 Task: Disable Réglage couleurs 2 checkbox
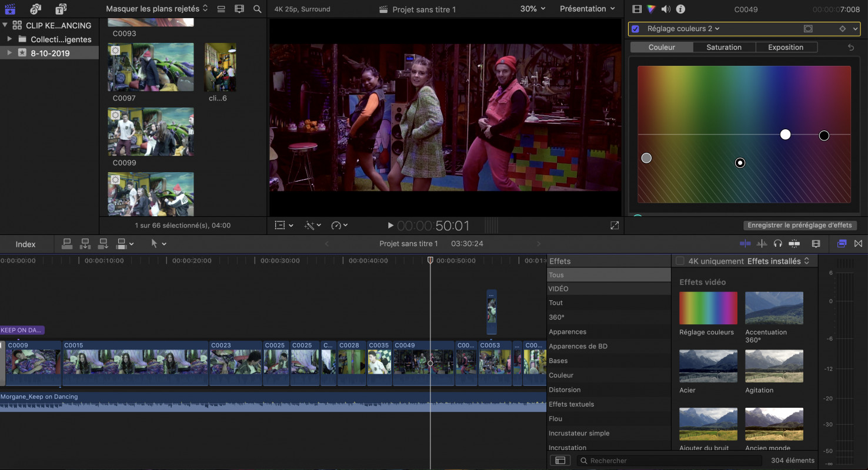coord(635,29)
